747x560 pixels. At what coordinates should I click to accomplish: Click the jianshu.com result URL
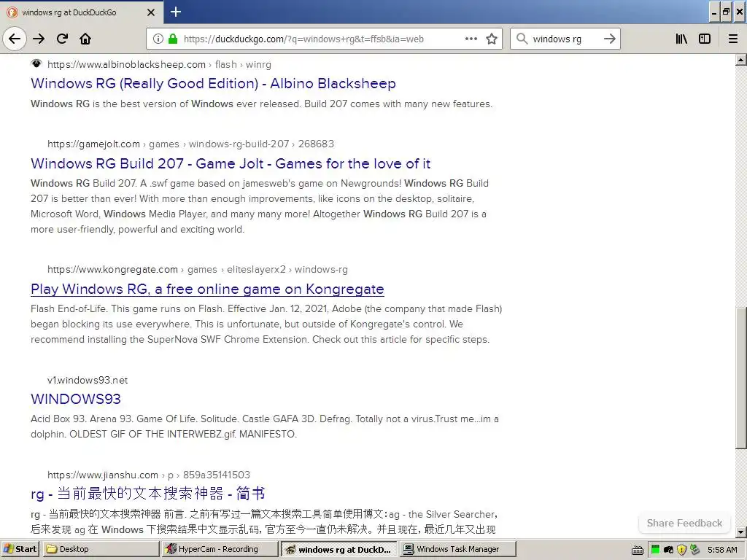149,475
